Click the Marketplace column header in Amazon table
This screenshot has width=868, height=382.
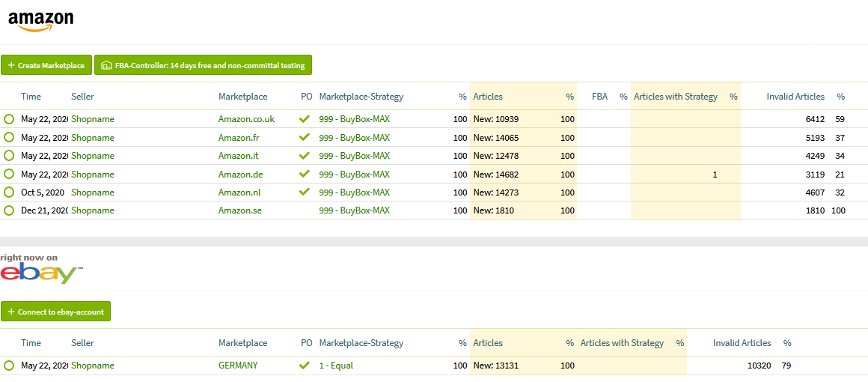(x=243, y=97)
